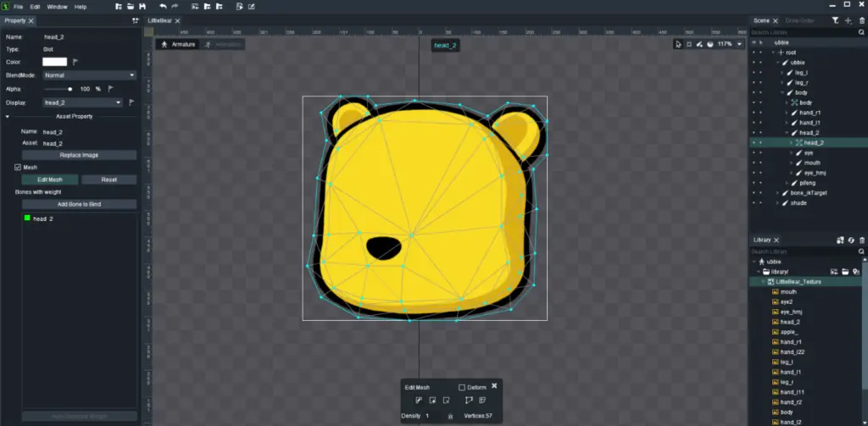
Task: Expand the shade bone in Scene tree
Action: pos(778,203)
